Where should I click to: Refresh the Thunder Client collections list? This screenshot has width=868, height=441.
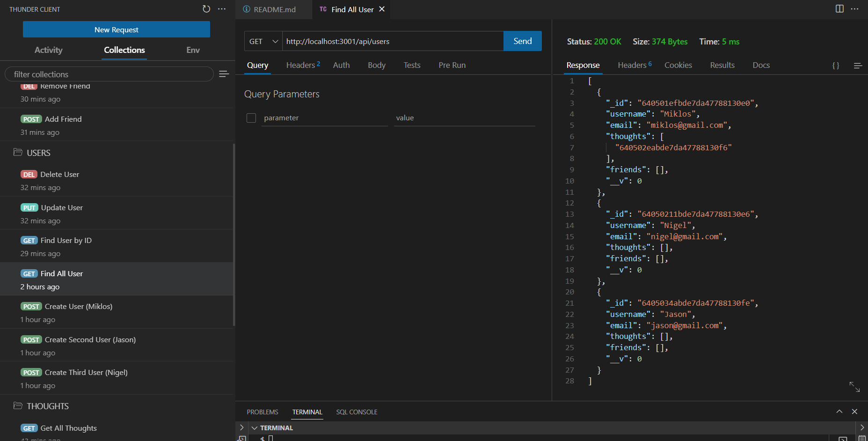(x=206, y=9)
